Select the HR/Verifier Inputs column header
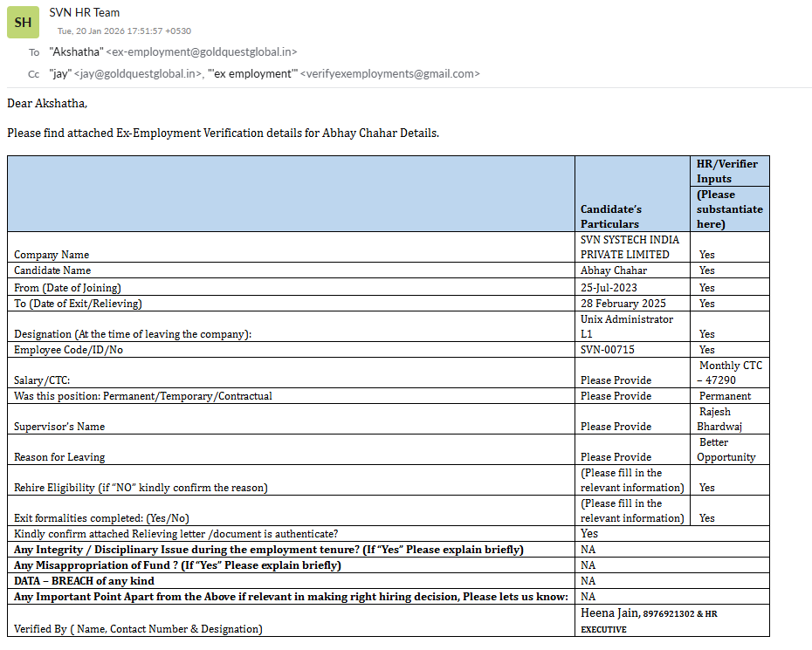812x650 pixels. pyautogui.click(x=726, y=171)
